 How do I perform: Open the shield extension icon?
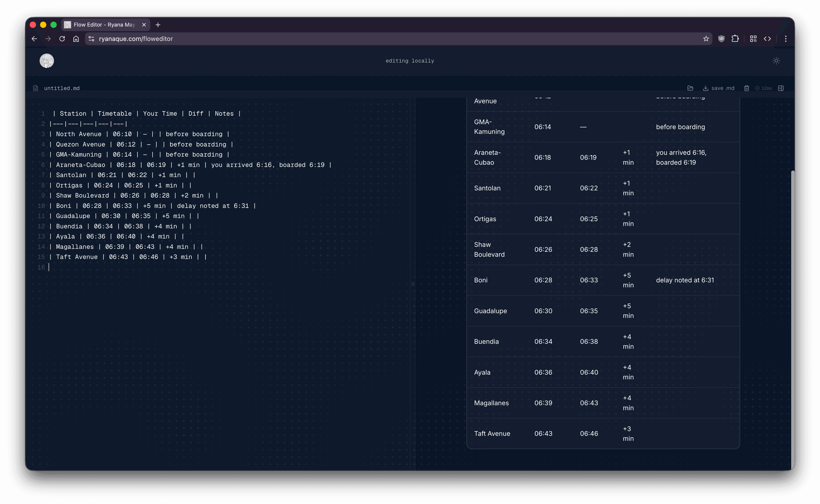(721, 39)
